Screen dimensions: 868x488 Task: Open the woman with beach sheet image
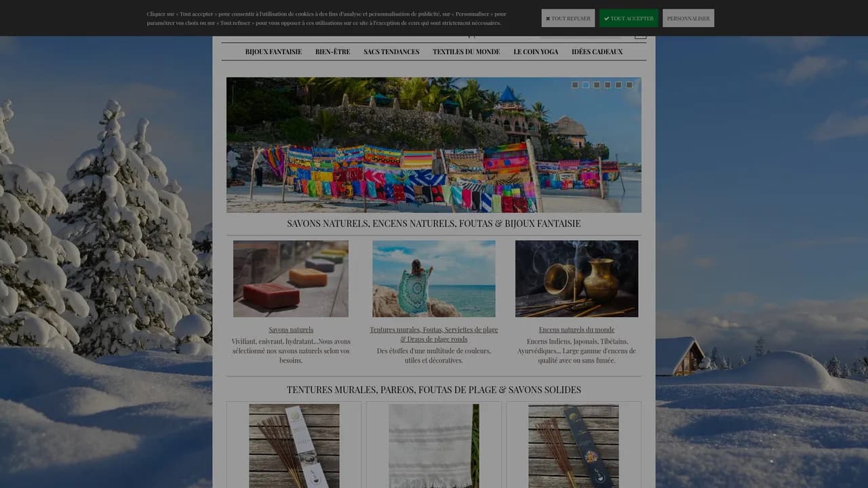click(x=434, y=279)
